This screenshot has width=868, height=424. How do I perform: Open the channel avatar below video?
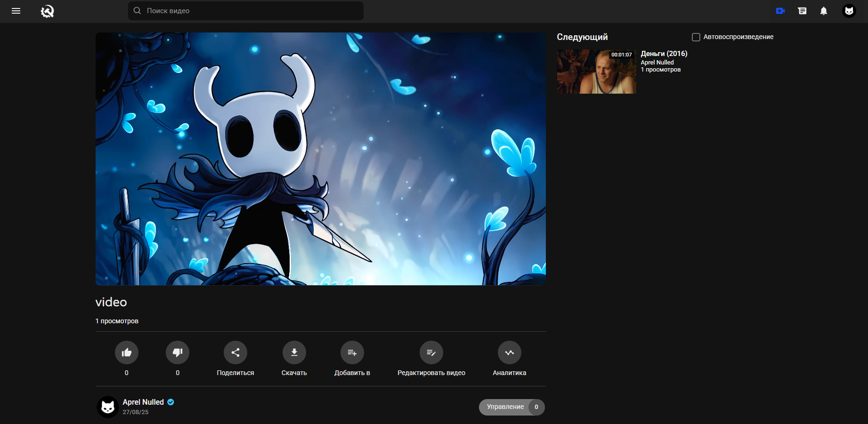point(108,407)
